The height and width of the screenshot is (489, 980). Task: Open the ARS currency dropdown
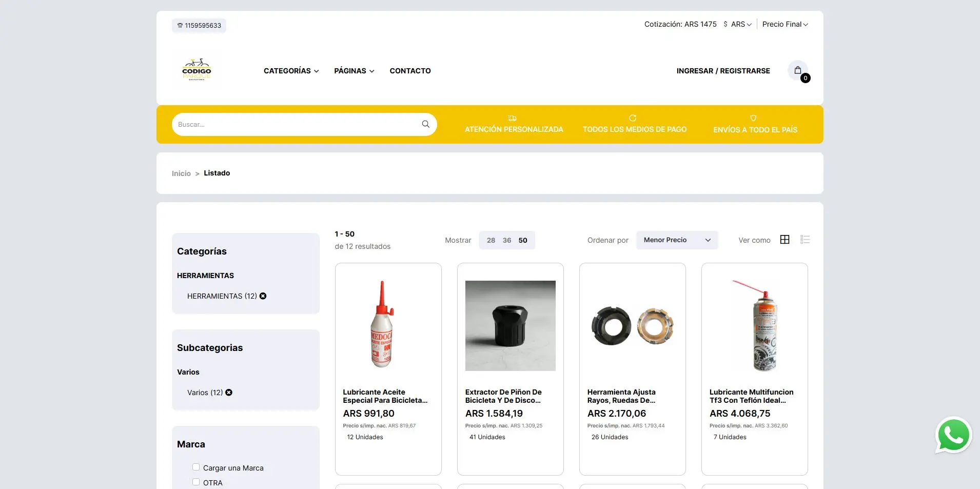coord(737,24)
